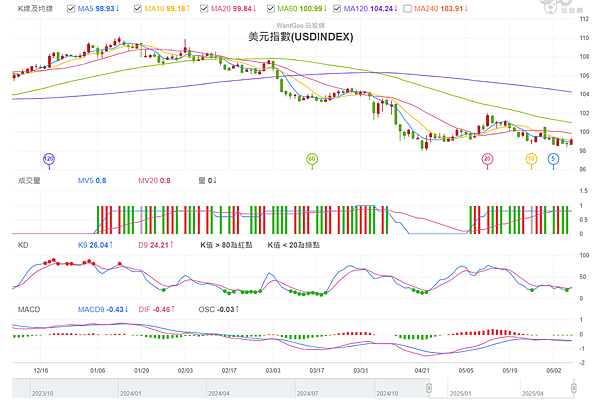The image size is (600, 400).
Task: Click the MA240 103.91 label
Action: coord(441,8)
